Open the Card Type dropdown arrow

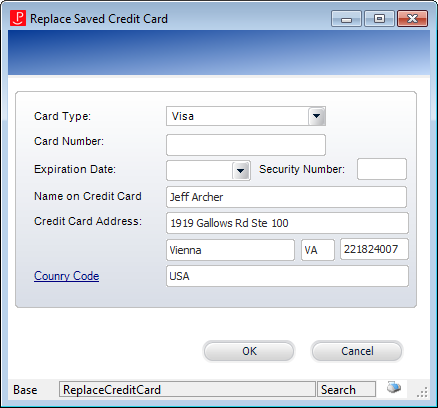pos(316,116)
